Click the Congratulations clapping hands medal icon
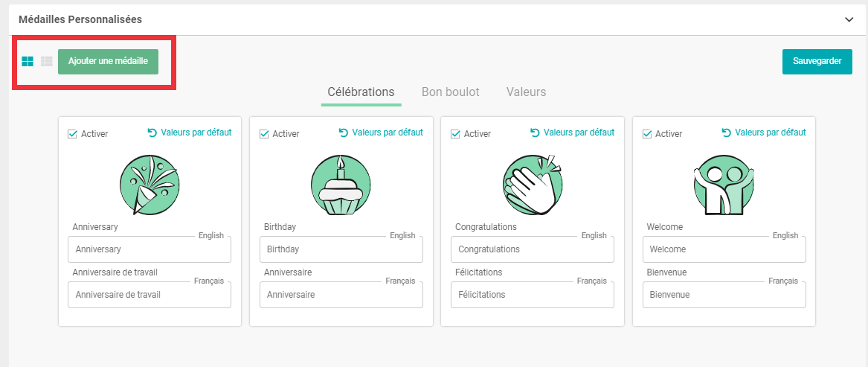 (x=532, y=184)
